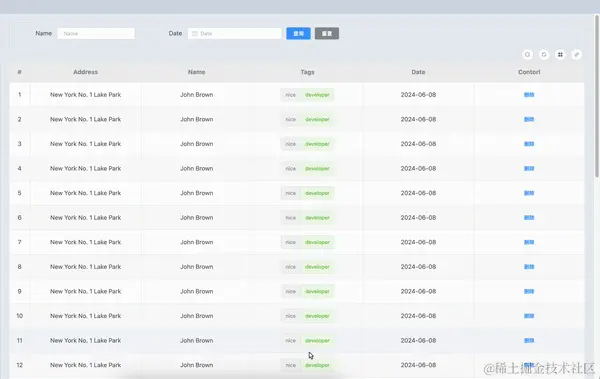Click the calendar icon in the Date field
The width and height of the screenshot is (600, 379).
[194, 34]
